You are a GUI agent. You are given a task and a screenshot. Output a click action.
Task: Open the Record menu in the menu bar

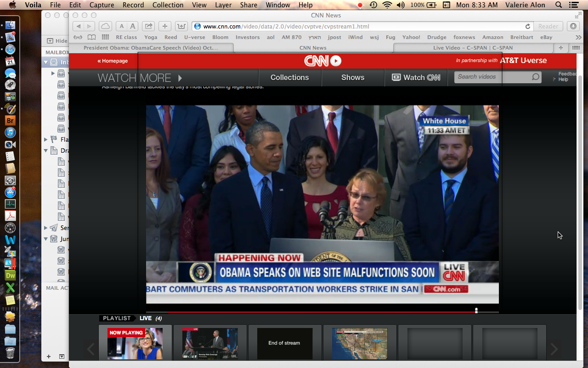pos(133,5)
